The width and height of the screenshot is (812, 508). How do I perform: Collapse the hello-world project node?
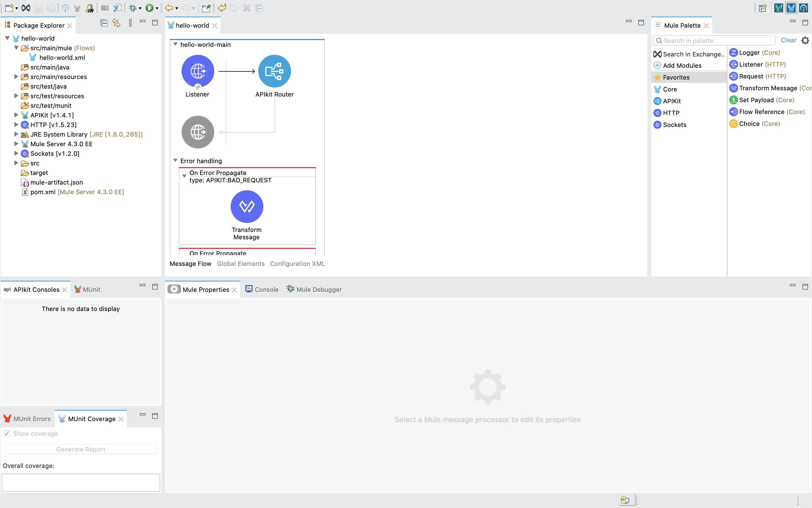(x=7, y=38)
